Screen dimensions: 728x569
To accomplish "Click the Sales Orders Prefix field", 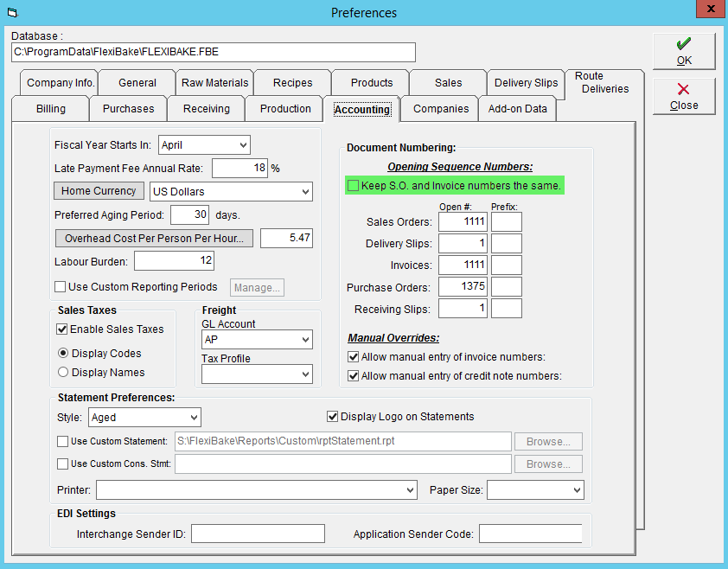I will point(506,221).
